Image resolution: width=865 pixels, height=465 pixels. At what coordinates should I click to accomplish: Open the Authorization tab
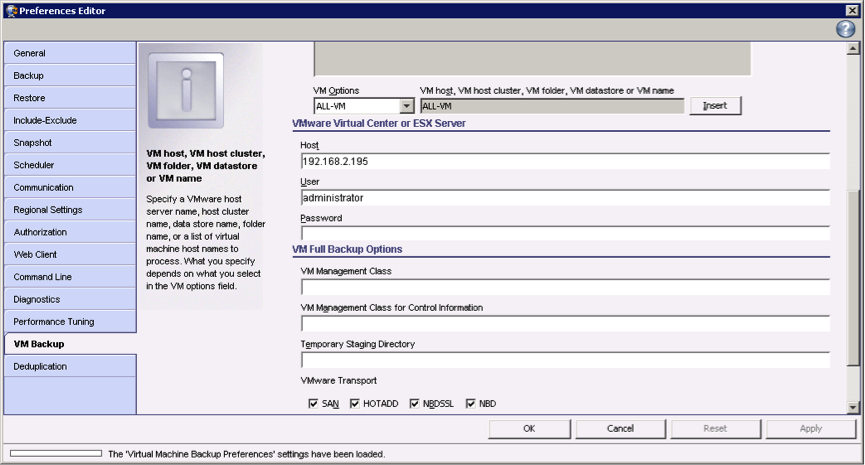pyautogui.click(x=70, y=232)
